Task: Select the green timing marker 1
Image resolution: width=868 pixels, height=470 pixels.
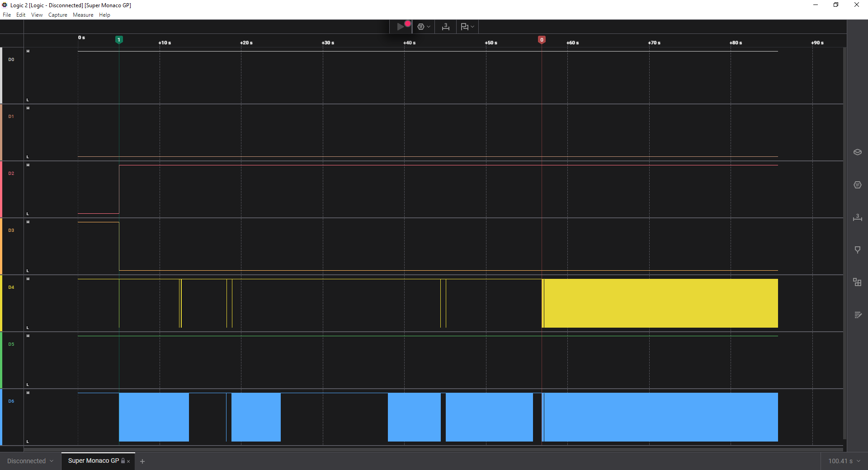Action: coord(119,40)
